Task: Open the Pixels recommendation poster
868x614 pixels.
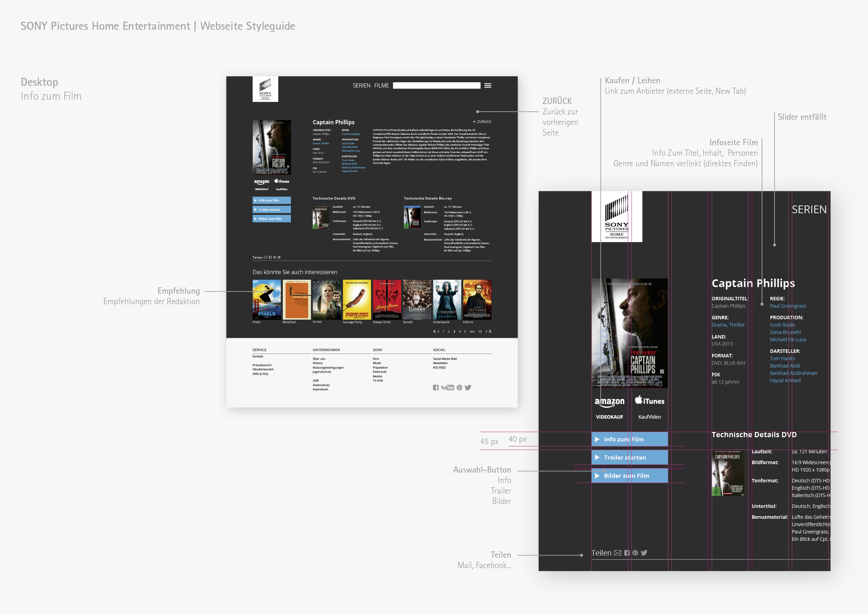Action: [x=266, y=300]
